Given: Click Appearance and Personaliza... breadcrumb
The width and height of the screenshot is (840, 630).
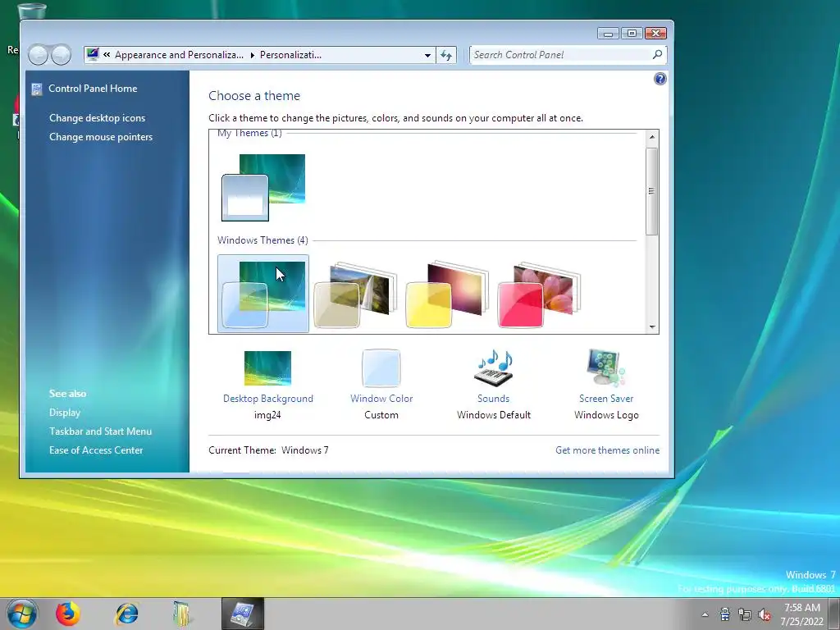Looking at the screenshot, I should tap(179, 55).
